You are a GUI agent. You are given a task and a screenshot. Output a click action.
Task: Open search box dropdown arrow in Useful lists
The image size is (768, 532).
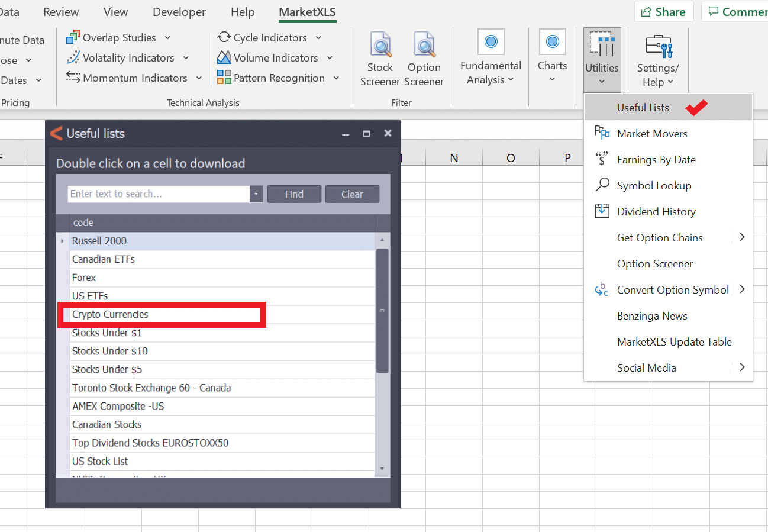[256, 194]
